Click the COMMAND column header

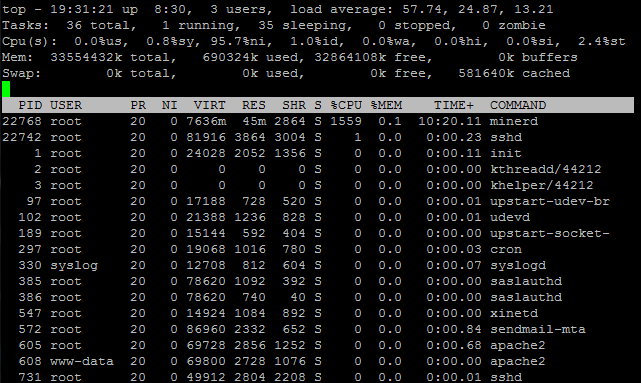coord(518,105)
